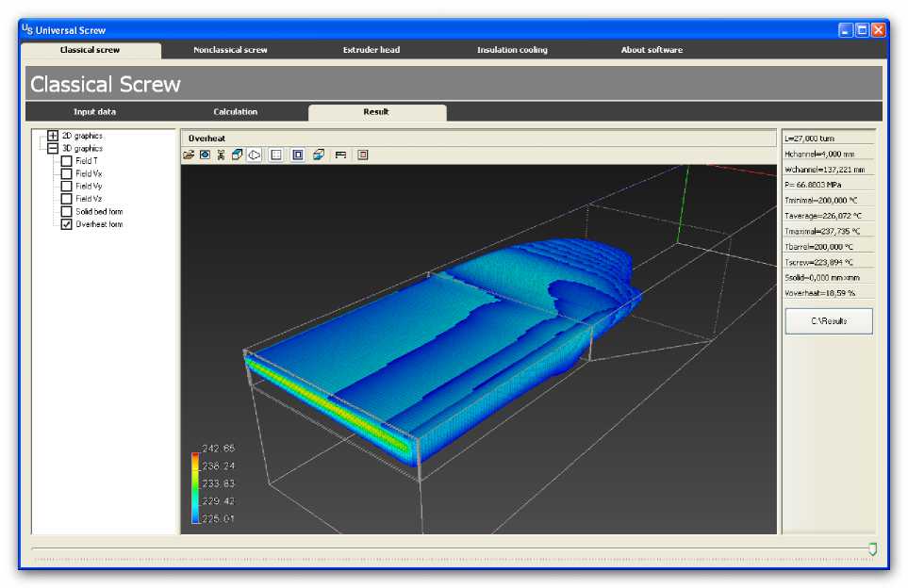908x588 pixels.
Task: Tick the Solid bed form checkbox
Action: (66, 212)
